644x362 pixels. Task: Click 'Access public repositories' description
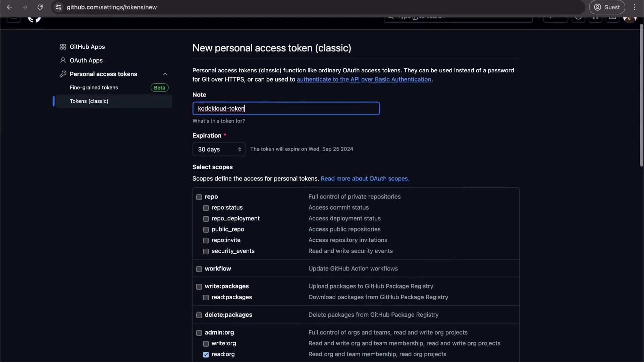point(344,229)
